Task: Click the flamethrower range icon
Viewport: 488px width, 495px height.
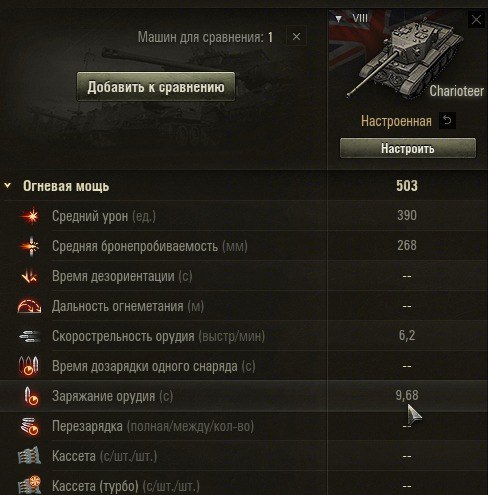Action: 29,306
